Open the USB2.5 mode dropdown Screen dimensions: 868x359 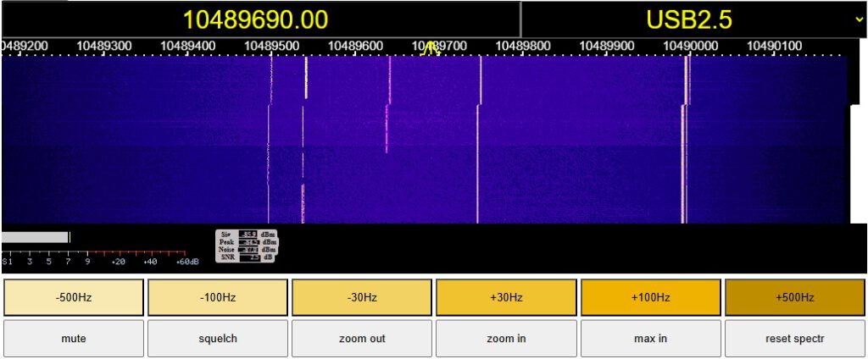693,19
